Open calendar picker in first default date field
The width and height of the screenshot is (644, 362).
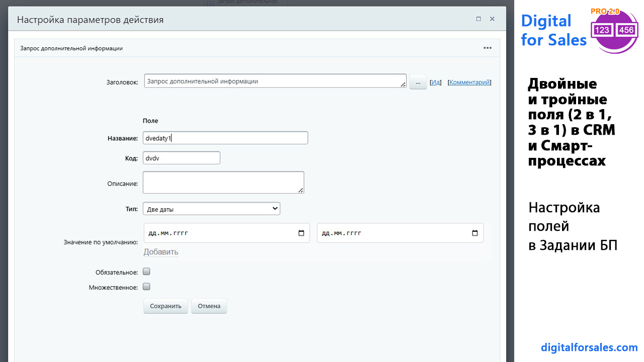coord(301,233)
